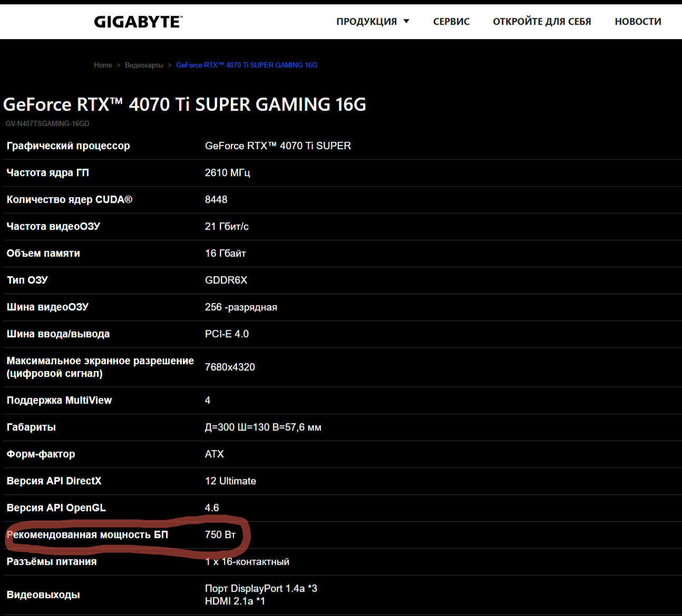
Task: Open the СЕРВИС menu item
Action: click(x=451, y=22)
